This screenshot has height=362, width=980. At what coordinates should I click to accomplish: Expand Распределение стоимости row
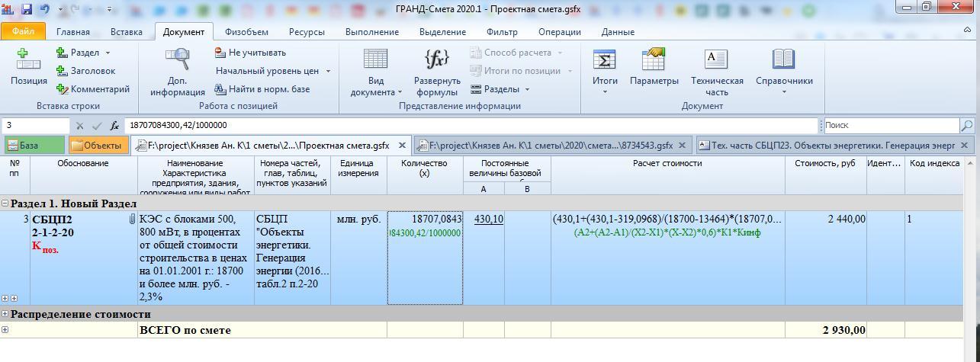[5, 314]
